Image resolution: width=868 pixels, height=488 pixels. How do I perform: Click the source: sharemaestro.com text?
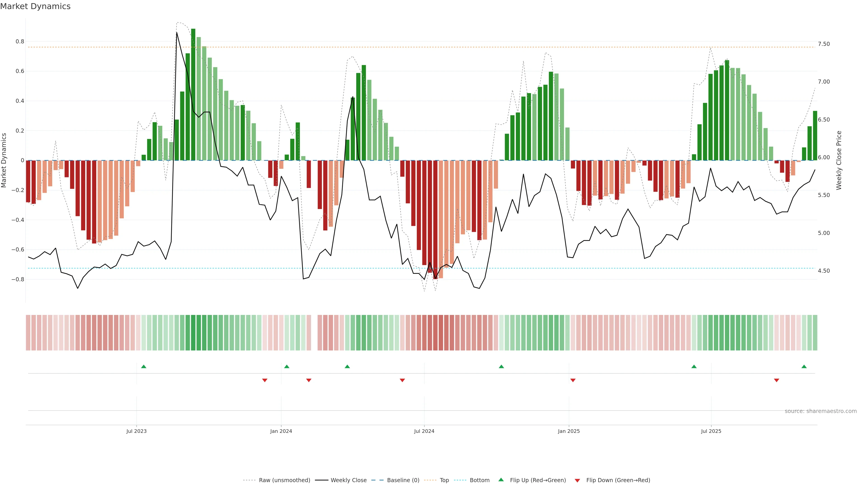pyautogui.click(x=821, y=411)
